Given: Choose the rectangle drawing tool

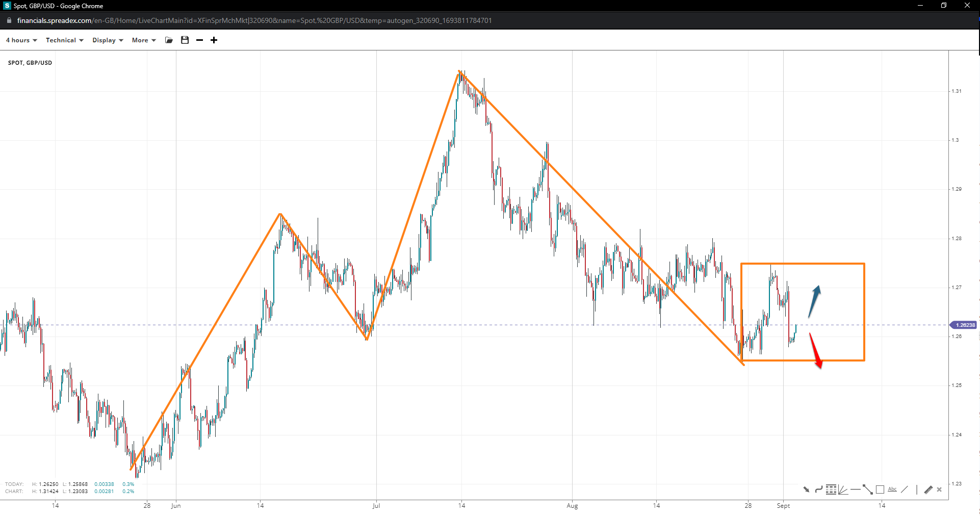Looking at the screenshot, I should click(880, 489).
